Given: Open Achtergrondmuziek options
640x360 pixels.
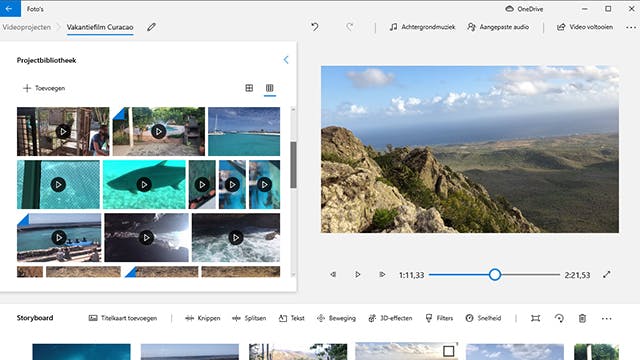Looking at the screenshot, I should [422, 27].
